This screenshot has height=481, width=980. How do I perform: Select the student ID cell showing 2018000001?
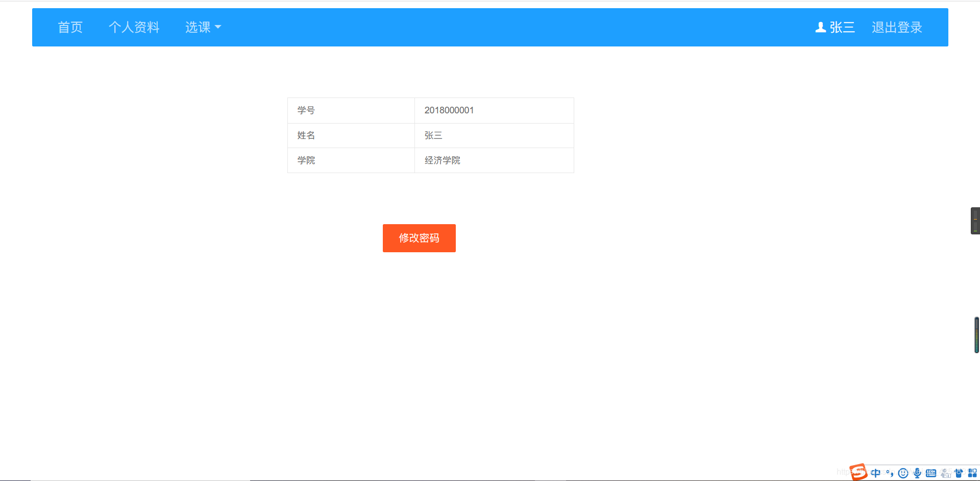click(449, 110)
